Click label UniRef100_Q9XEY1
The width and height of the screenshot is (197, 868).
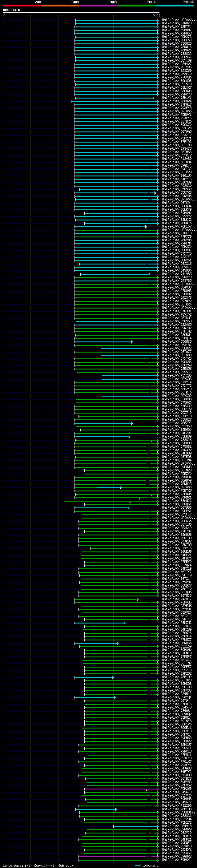coord(177,850)
